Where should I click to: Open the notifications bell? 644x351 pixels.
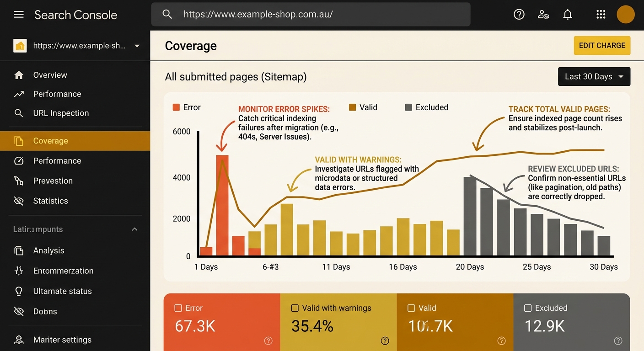568,14
